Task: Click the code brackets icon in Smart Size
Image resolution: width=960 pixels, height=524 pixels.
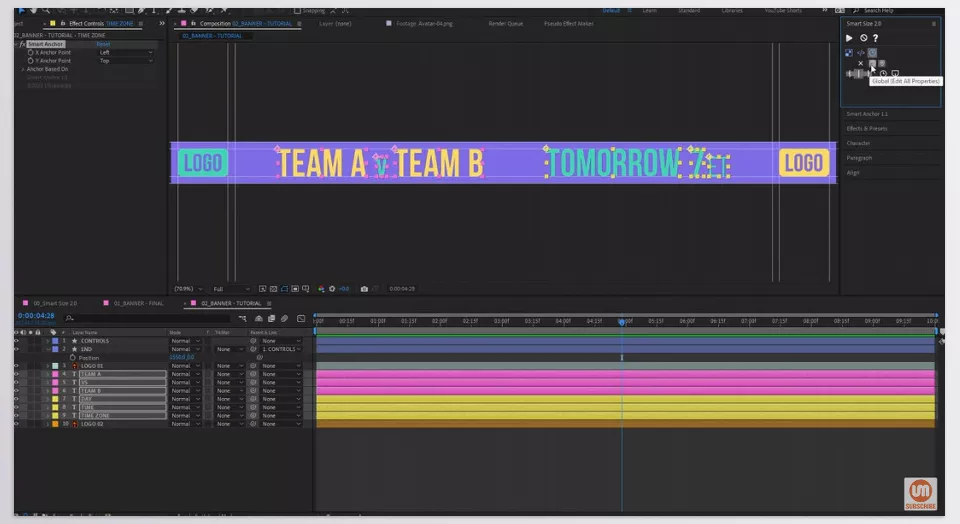Action: [x=860, y=52]
